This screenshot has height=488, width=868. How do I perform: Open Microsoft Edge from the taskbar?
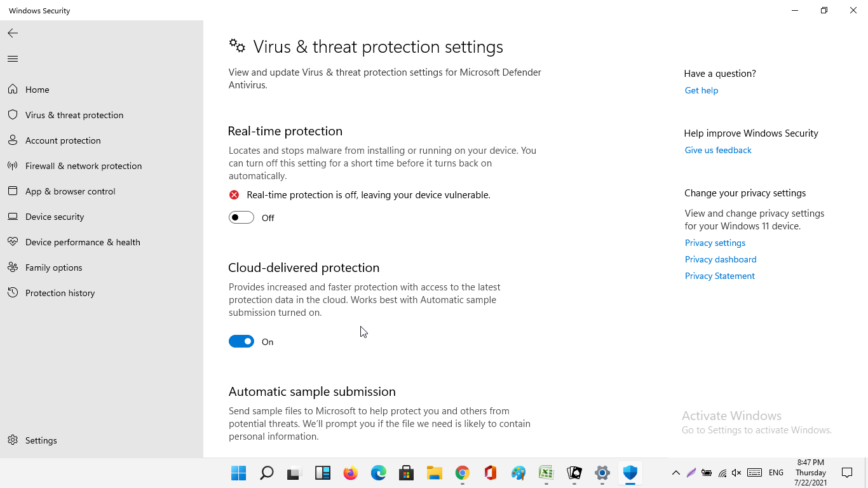tap(378, 473)
